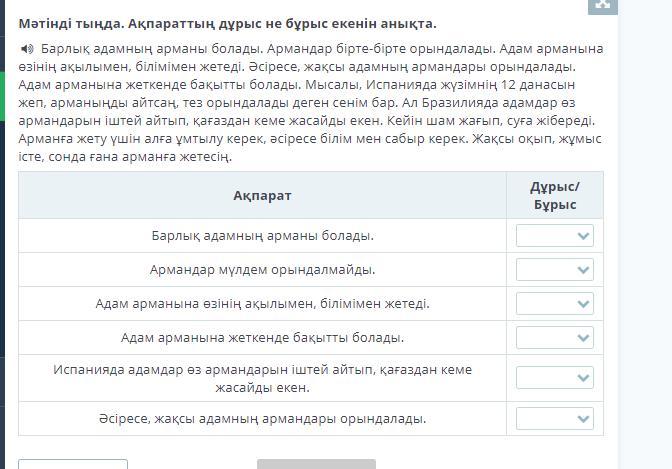Click the listening passage text paragraph

coord(310,103)
